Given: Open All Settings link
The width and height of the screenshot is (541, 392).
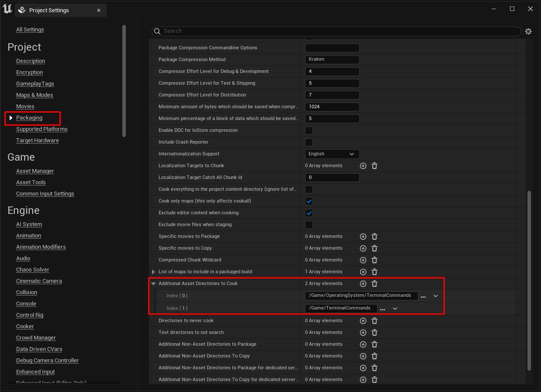Looking at the screenshot, I should pos(30,30).
